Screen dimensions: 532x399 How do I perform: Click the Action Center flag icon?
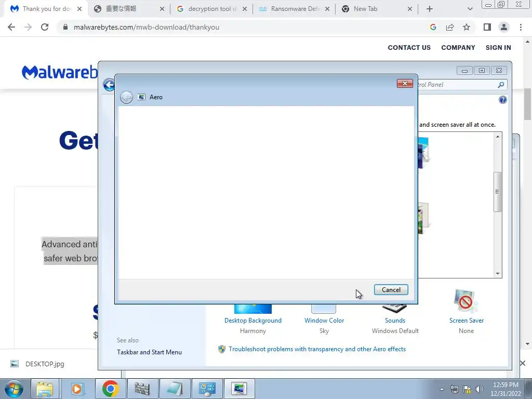[x=467, y=389]
